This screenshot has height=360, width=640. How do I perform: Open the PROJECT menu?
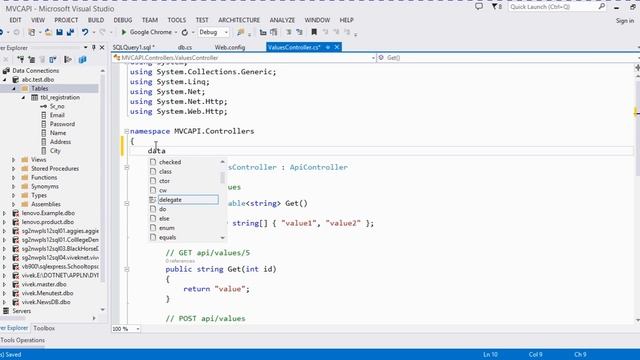point(66,20)
